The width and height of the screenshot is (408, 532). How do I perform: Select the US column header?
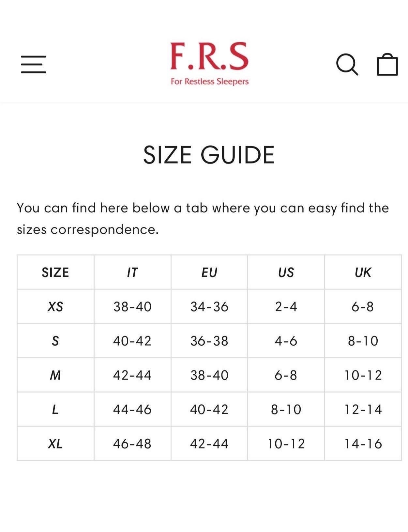[x=286, y=273]
